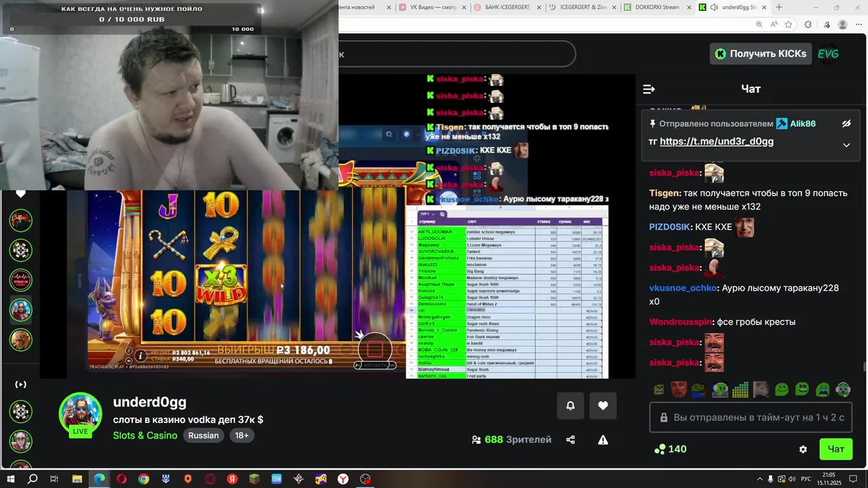This screenshot has height=488, width=868.
Task: Pick the equalizer bars emote
Action: [x=741, y=390]
